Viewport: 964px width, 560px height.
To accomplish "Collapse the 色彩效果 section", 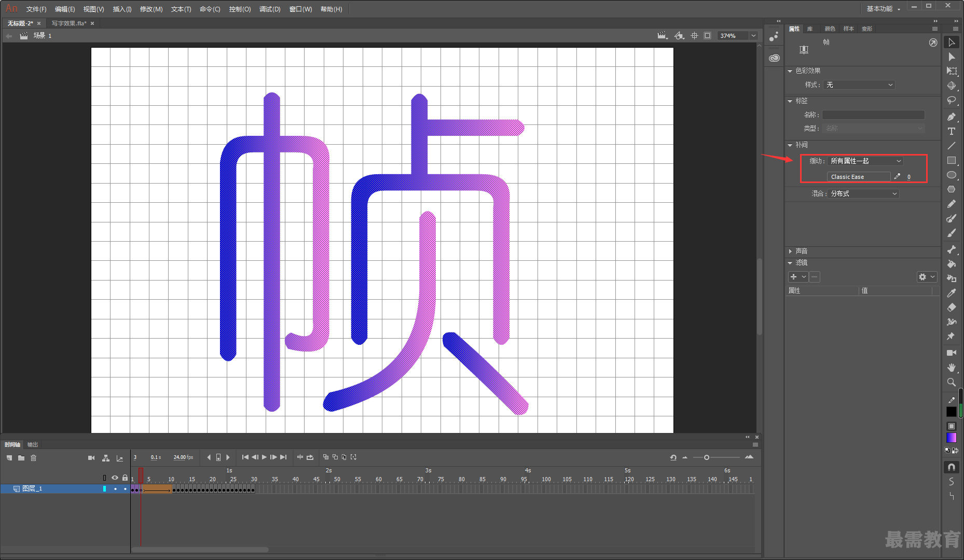I will [790, 71].
